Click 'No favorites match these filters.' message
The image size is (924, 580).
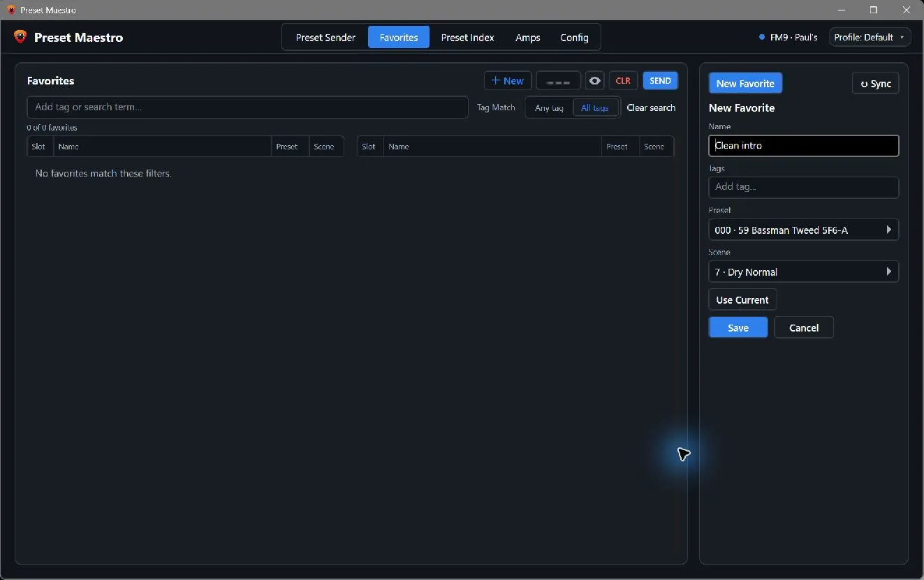click(x=103, y=173)
